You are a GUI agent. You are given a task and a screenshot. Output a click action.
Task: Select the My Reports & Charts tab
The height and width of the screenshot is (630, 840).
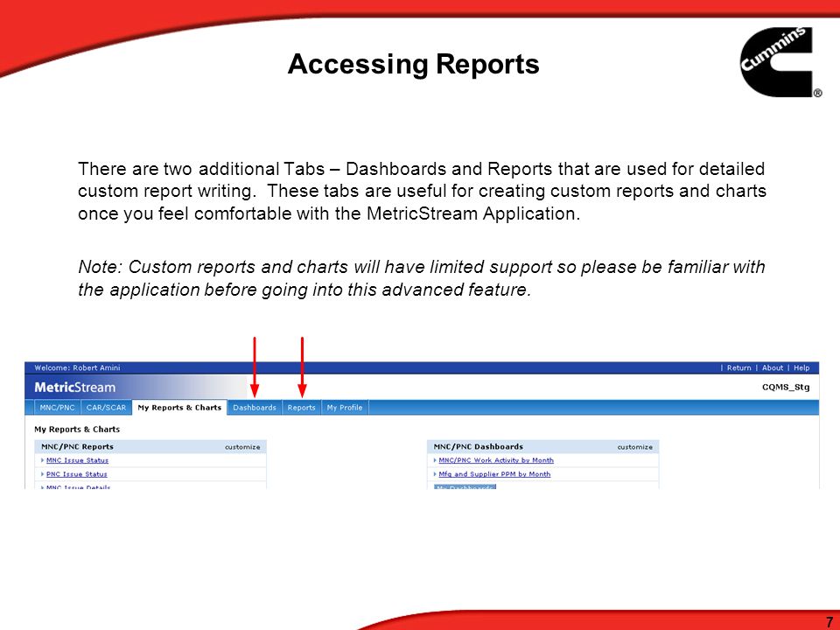tap(179, 408)
